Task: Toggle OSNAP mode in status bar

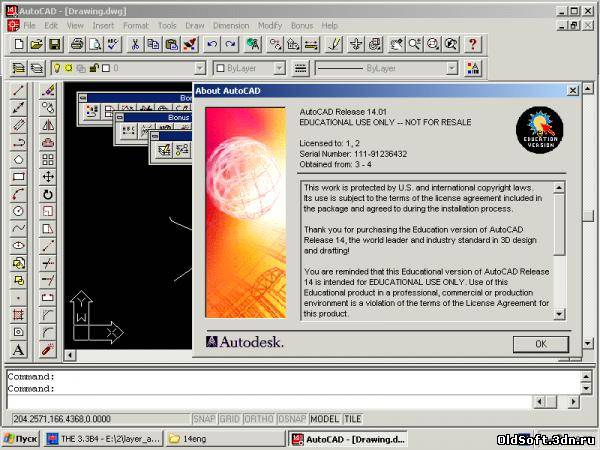Action: point(292,419)
